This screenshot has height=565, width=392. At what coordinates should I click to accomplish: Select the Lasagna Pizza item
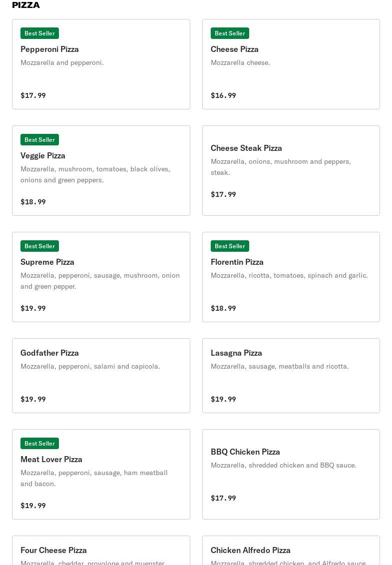click(x=291, y=376)
